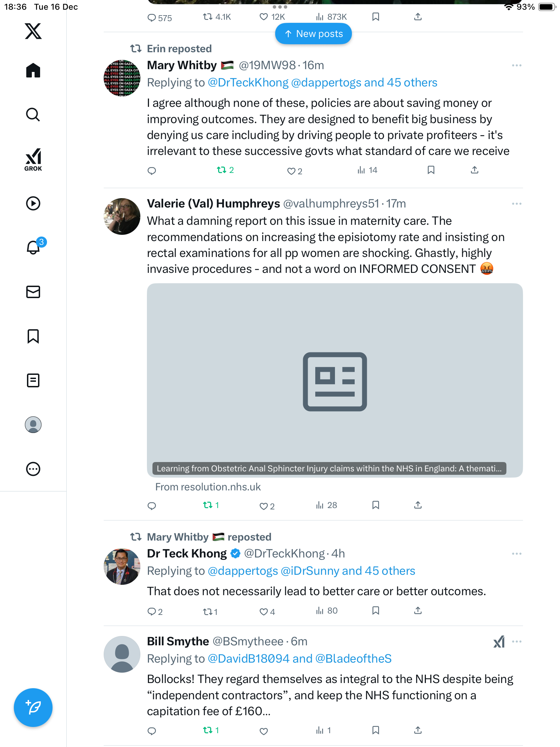Image resolution: width=560 pixels, height=747 pixels.
Task: Go to the Home timeline
Action: click(33, 71)
